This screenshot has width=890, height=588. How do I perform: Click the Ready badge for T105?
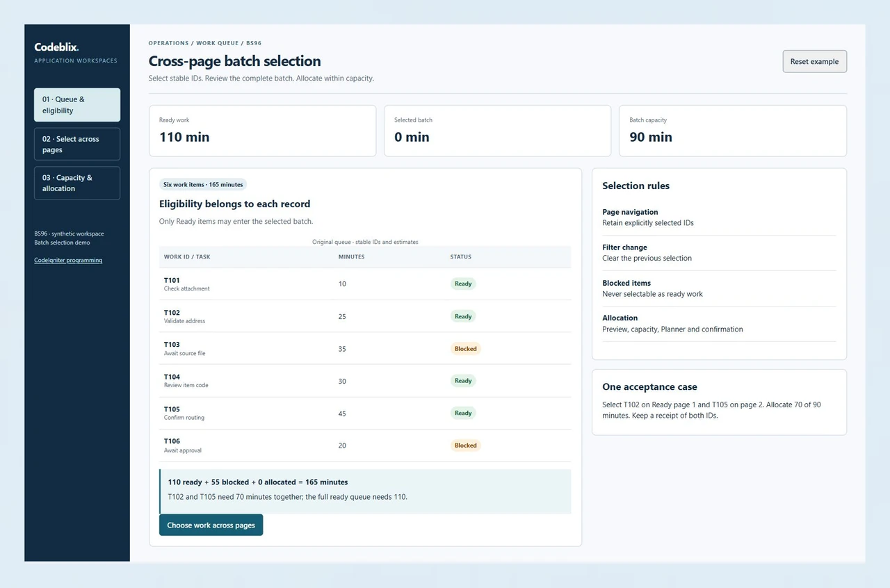[463, 413]
